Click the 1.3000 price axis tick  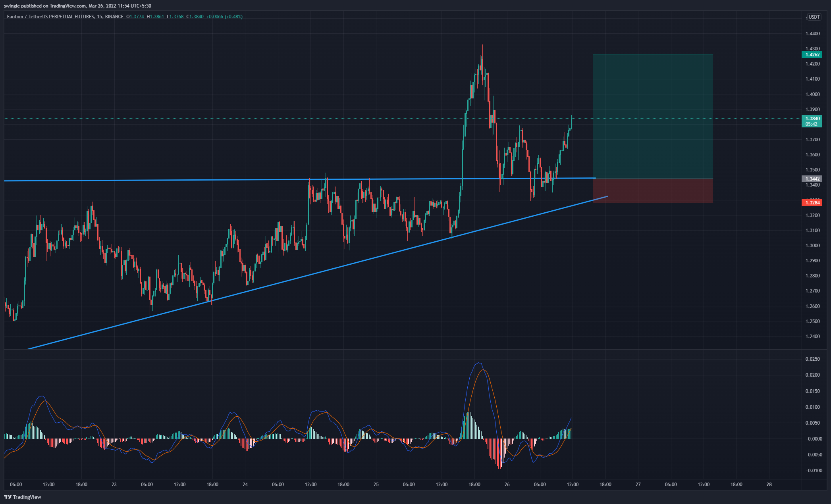click(x=812, y=246)
